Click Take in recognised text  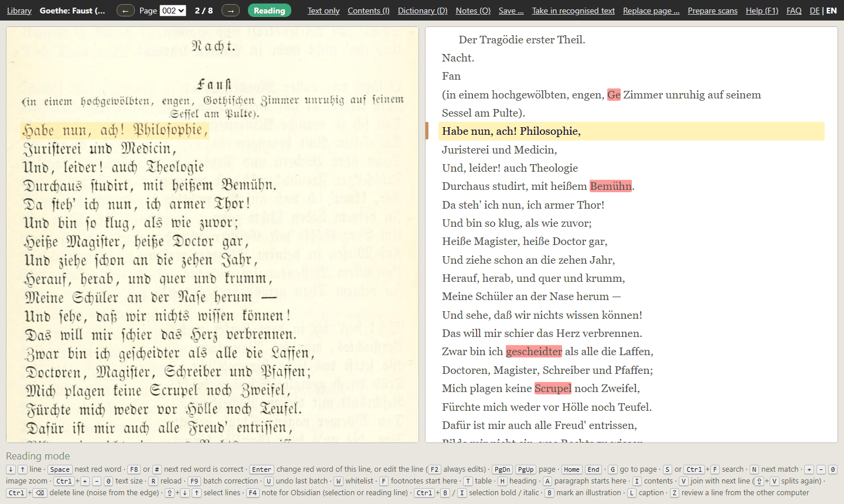573,11
